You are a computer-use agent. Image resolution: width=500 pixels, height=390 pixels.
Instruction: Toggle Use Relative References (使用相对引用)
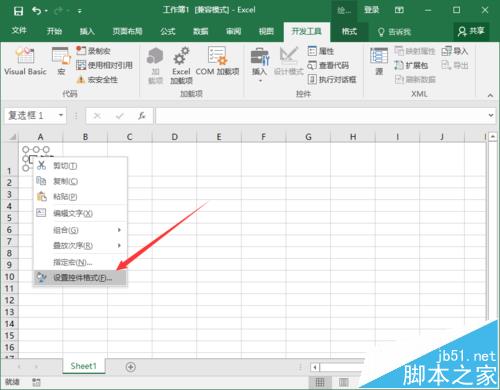tap(104, 65)
